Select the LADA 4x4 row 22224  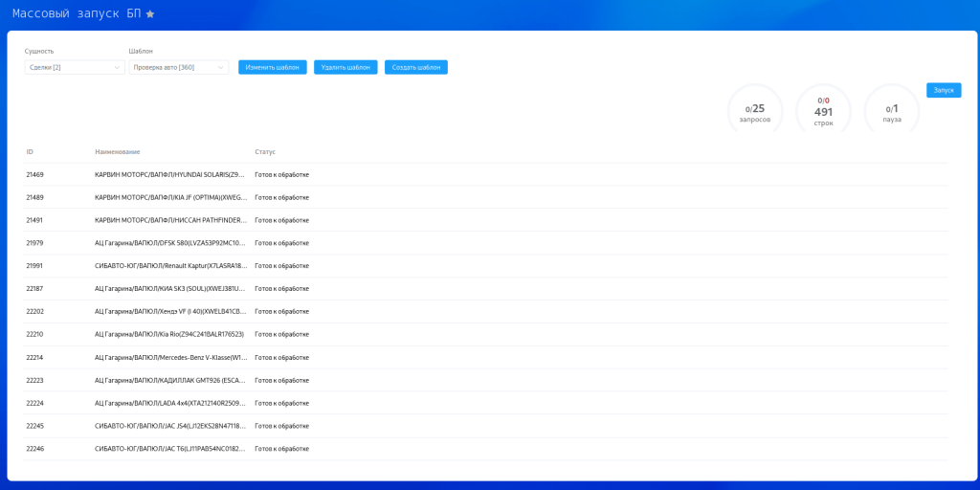click(x=485, y=403)
